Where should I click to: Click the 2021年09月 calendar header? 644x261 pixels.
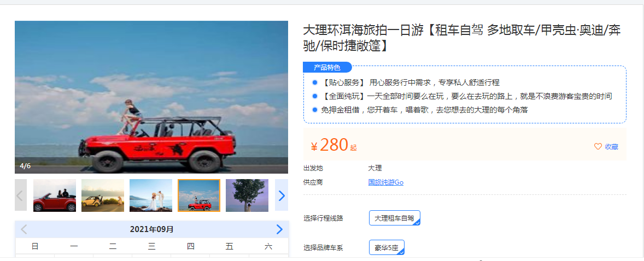tap(152, 229)
